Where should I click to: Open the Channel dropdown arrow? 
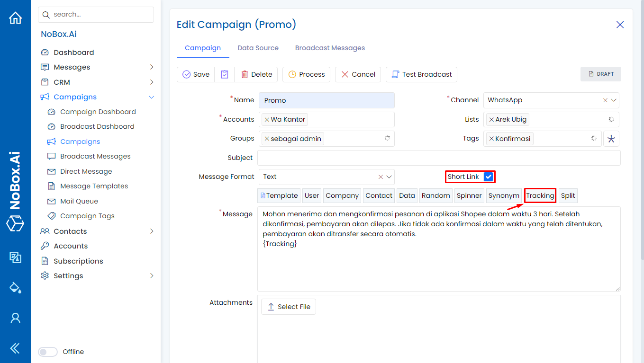(x=614, y=100)
